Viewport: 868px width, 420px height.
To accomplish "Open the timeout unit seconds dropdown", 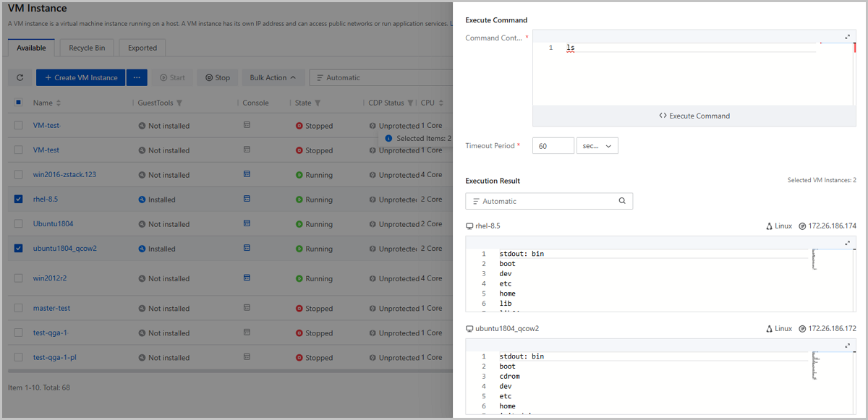I will pyautogui.click(x=597, y=146).
